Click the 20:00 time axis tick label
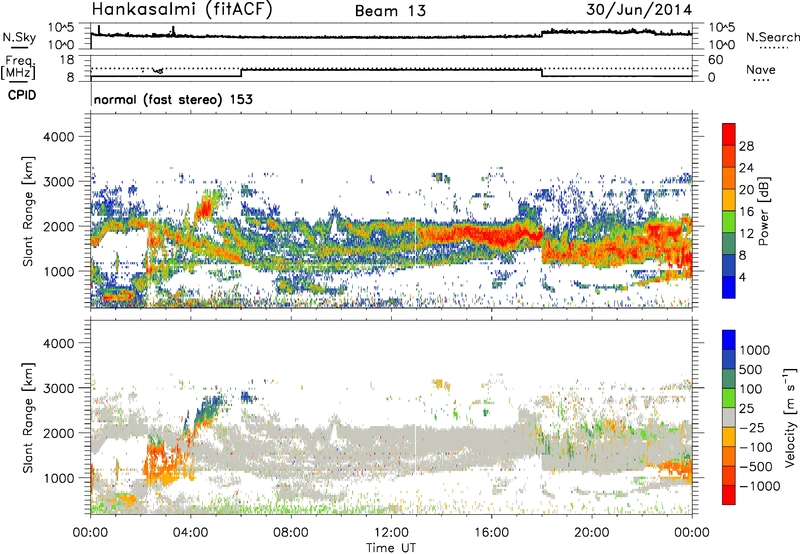This screenshot has height=554, width=800. click(592, 533)
